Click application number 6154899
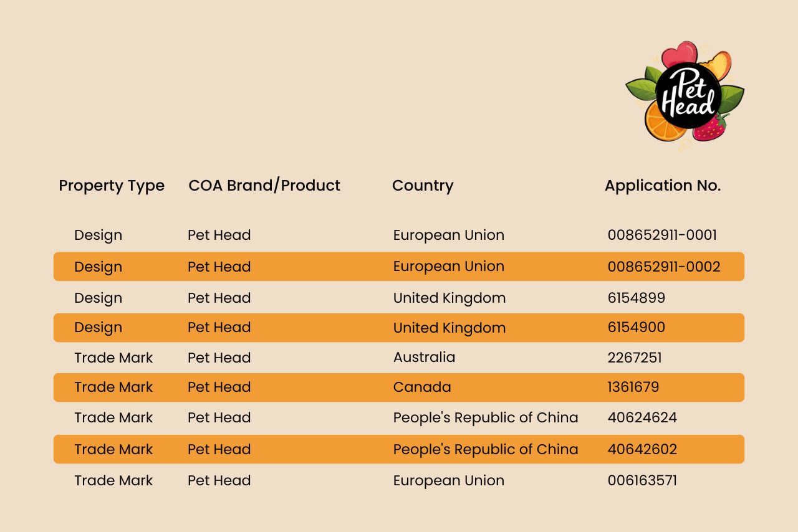 (x=637, y=298)
